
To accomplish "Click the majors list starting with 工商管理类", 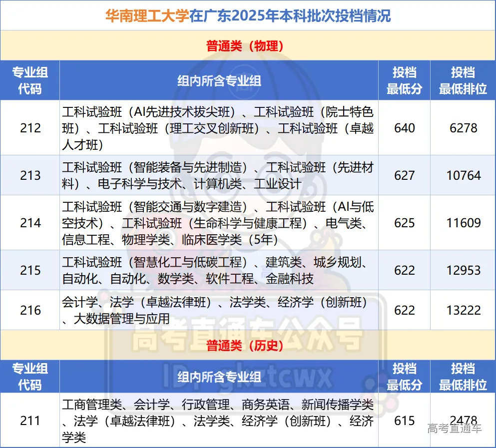I will (218, 421).
